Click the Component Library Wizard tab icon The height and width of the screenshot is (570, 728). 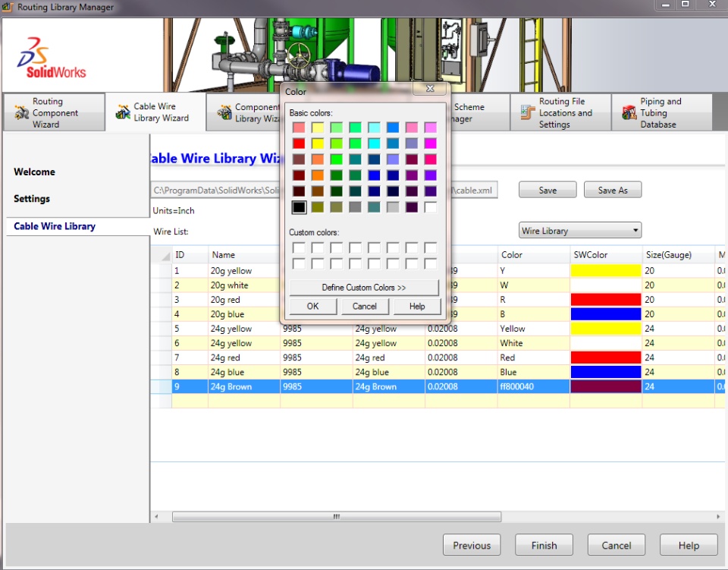coord(224,112)
